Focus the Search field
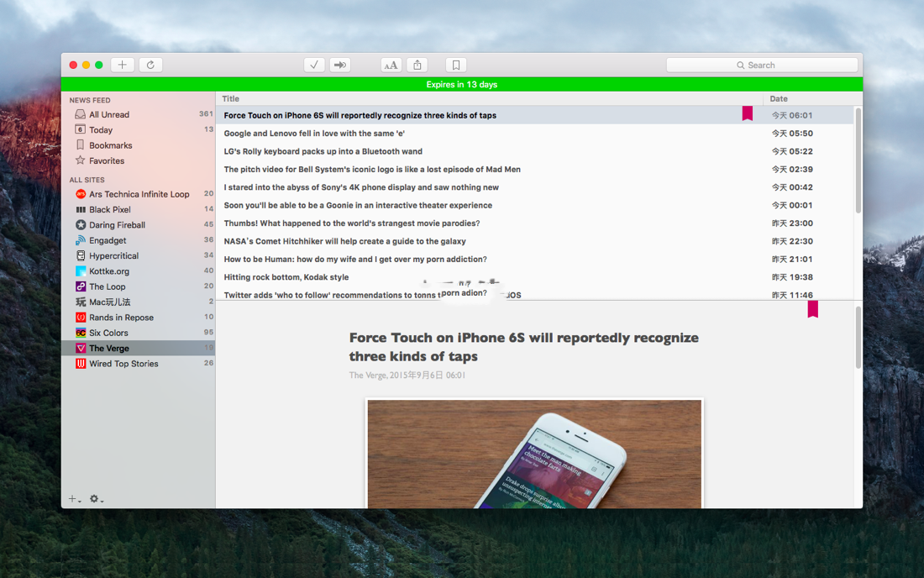Screen dimensions: 924x578 tap(761, 65)
